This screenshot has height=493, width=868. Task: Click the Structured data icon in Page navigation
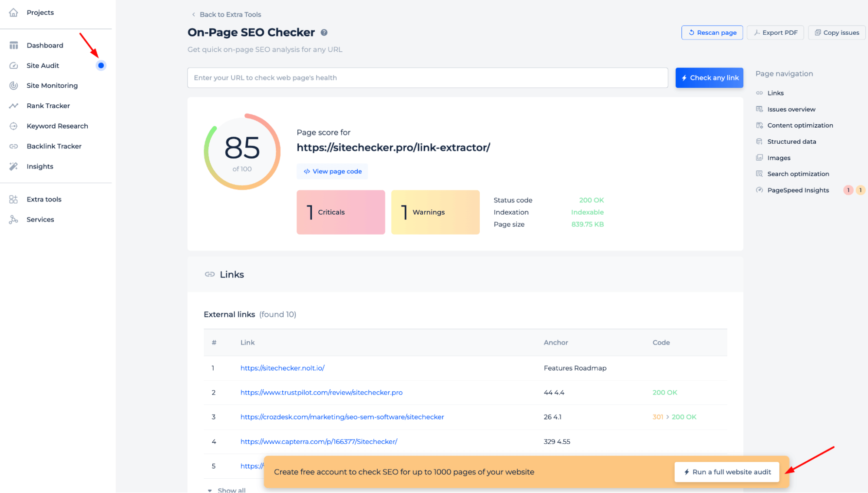pyautogui.click(x=759, y=142)
